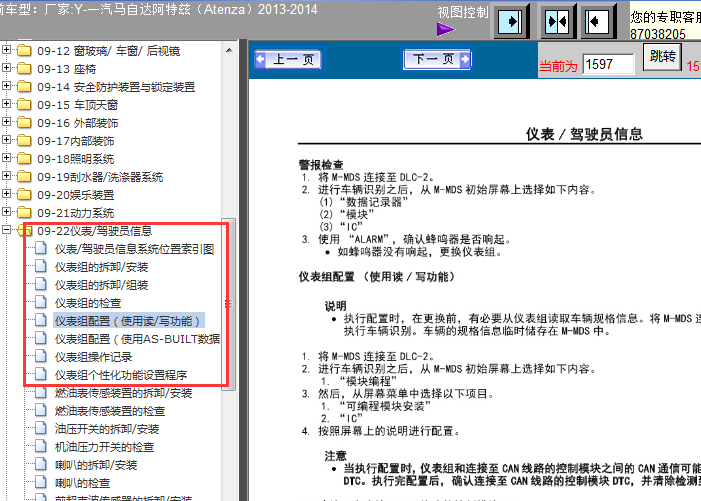Image resolution: width=701 pixels, height=501 pixels.
Task: Click folder icon of 09-20娱乐装置
Action: pos(24,194)
